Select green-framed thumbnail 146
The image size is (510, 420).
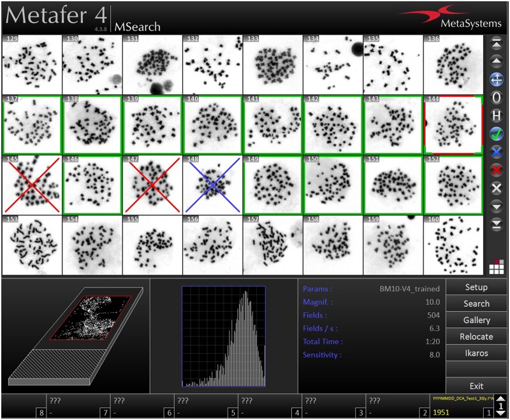[x=92, y=185]
